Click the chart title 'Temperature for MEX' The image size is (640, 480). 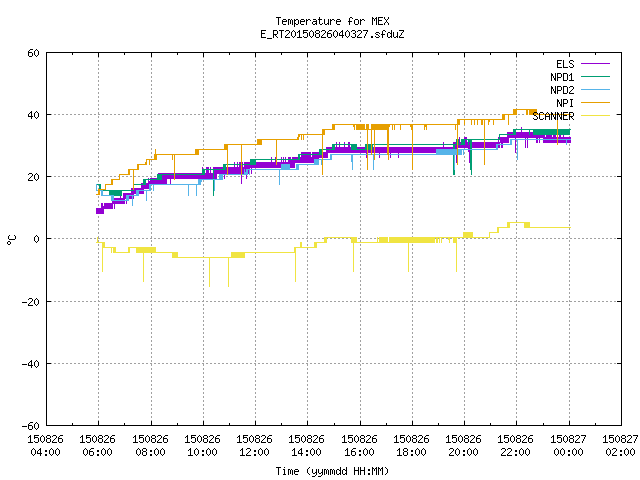pos(332,21)
